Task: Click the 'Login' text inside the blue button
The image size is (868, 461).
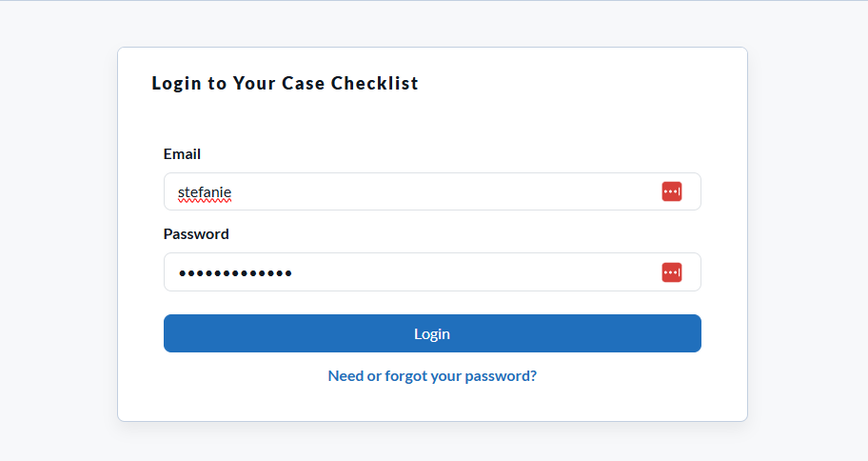Action: tap(432, 334)
